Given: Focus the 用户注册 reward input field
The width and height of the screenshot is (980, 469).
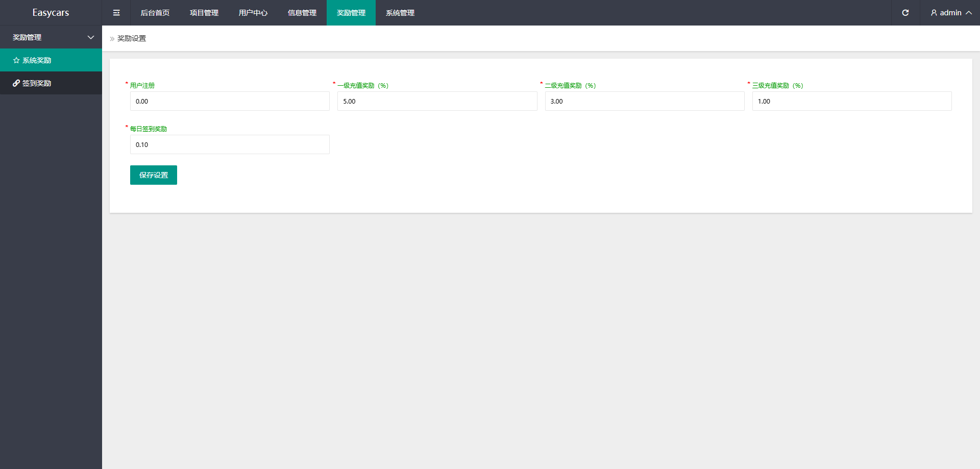Looking at the screenshot, I should (x=230, y=101).
